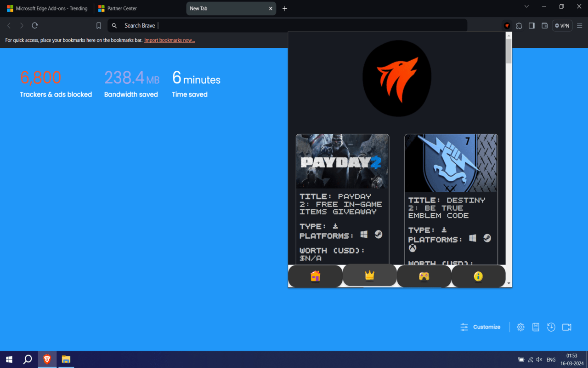Click the popup scrollbar thumb
Image resolution: width=588 pixels, height=368 pixels.
[x=509, y=51]
